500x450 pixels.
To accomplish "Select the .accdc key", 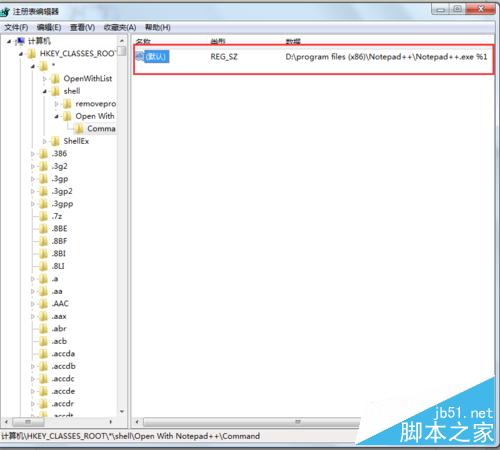I will [63, 379].
